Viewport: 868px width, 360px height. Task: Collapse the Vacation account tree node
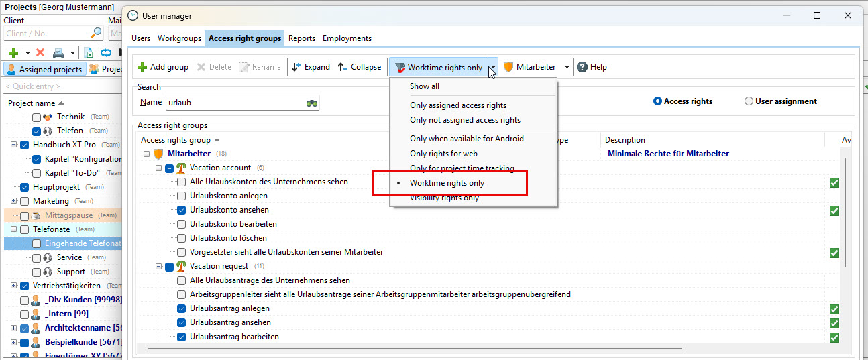159,168
